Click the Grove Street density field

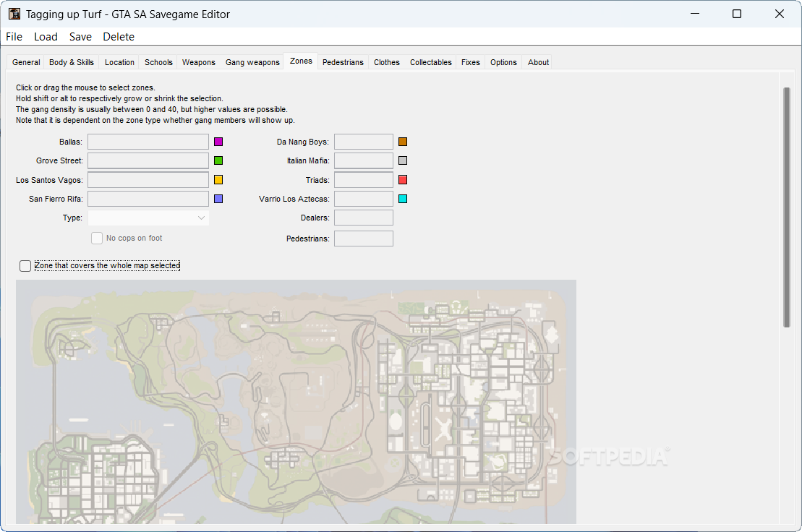148,160
